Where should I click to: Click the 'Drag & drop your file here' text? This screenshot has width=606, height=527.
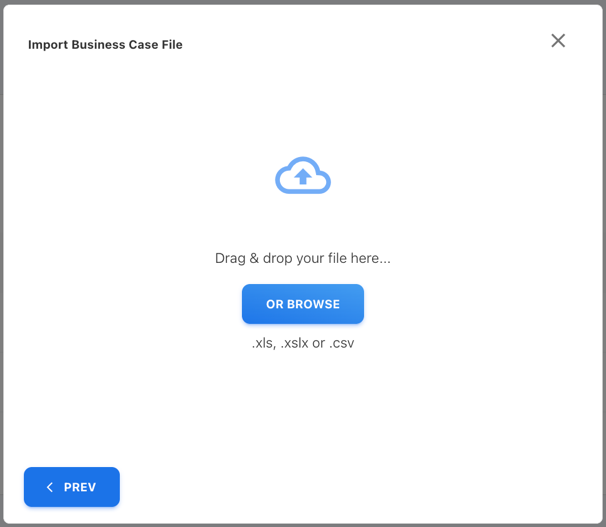303,258
